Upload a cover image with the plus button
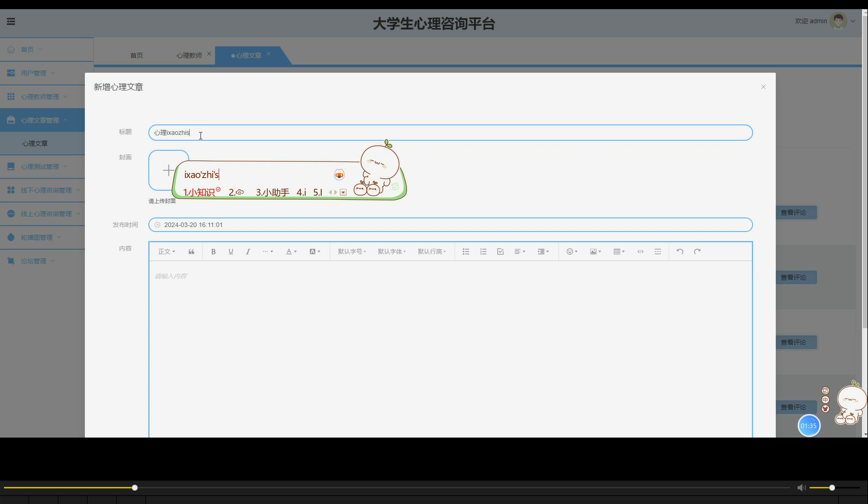Screen dimensions: 868x504 [168, 170]
